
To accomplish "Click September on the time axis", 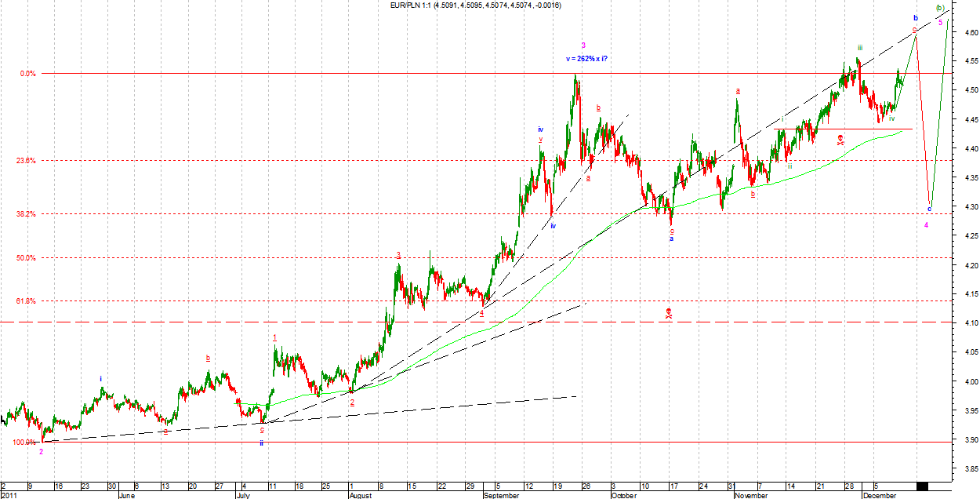I will point(500,495).
